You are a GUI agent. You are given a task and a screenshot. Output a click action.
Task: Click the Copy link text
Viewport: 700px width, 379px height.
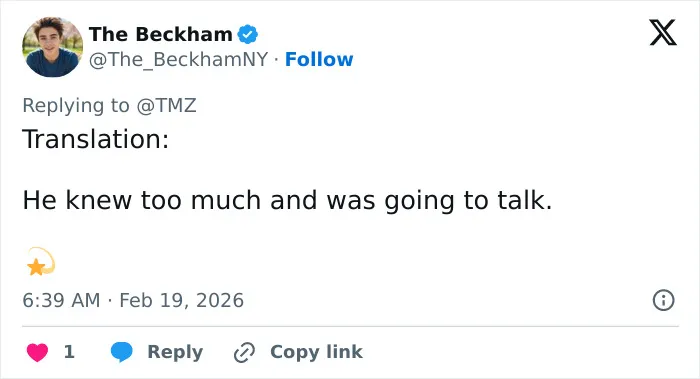317,352
